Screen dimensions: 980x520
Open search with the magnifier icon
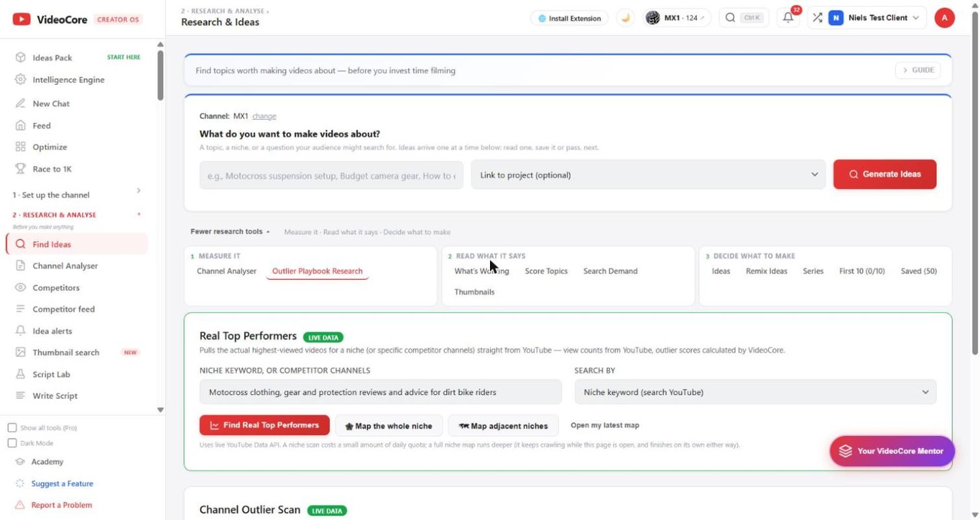pos(730,18)
